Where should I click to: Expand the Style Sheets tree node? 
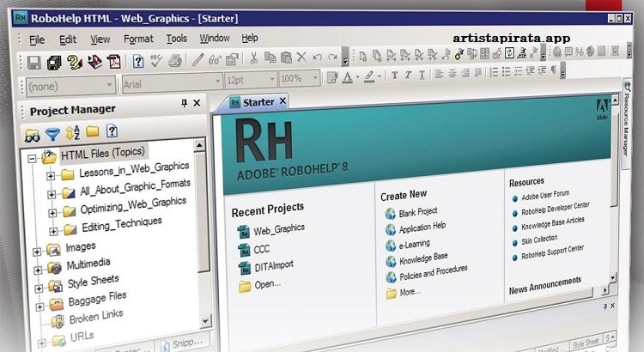[x=39, y=288]
